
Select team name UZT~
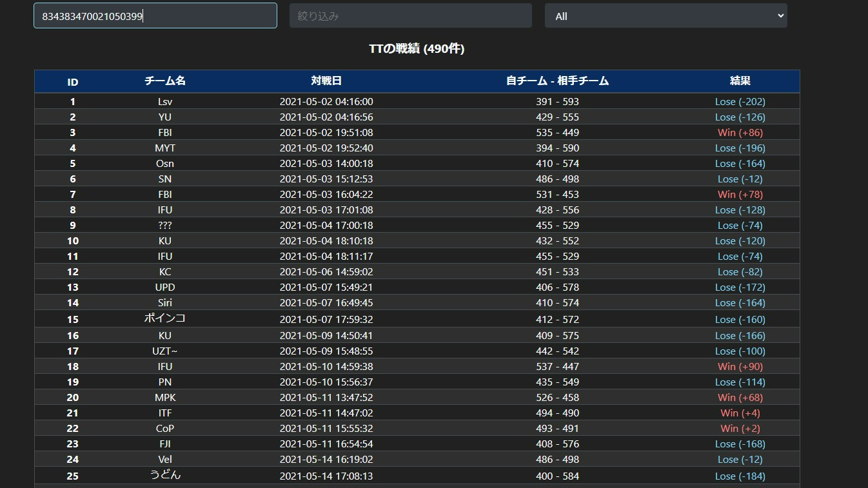[165, 351]
